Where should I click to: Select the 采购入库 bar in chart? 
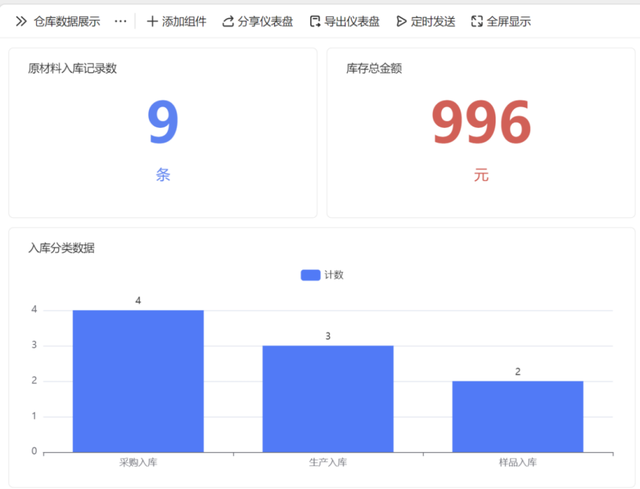138,381
